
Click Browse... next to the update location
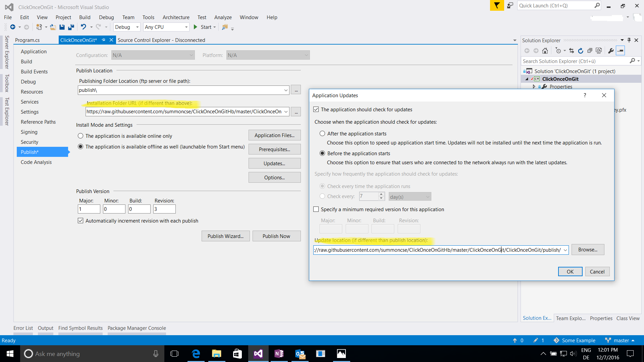click(588, 250)
